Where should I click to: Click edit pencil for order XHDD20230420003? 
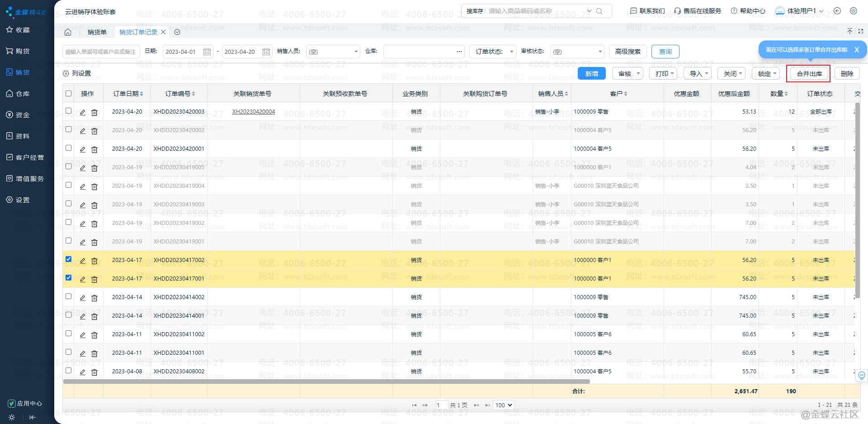[83, 112]
